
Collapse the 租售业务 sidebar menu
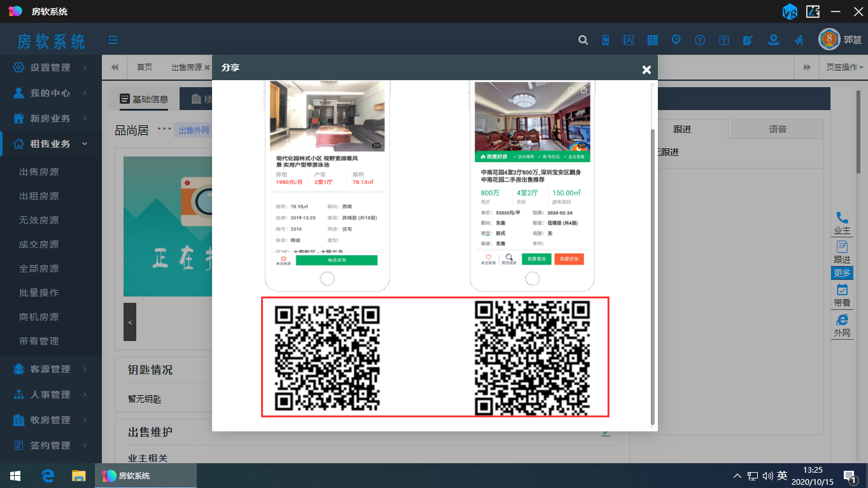pyautogui.click(x=51, y=144)
